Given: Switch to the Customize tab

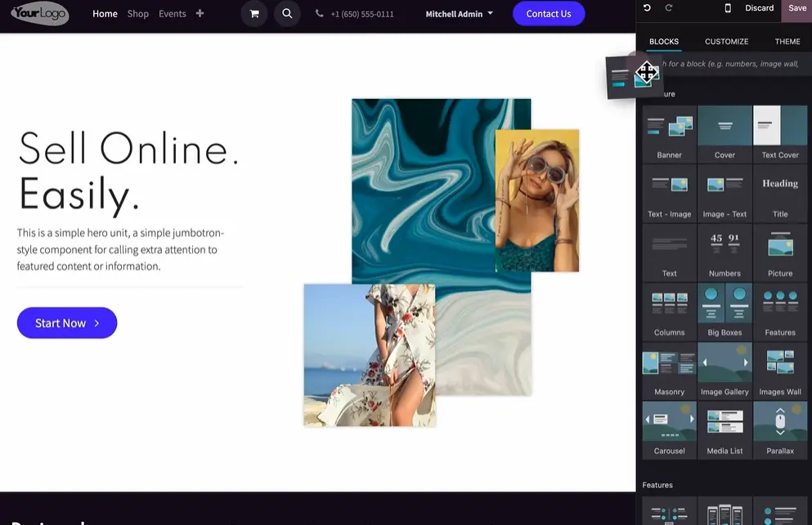Looking at the screenshot, I should pyautogui.click(x=726, y=42).
